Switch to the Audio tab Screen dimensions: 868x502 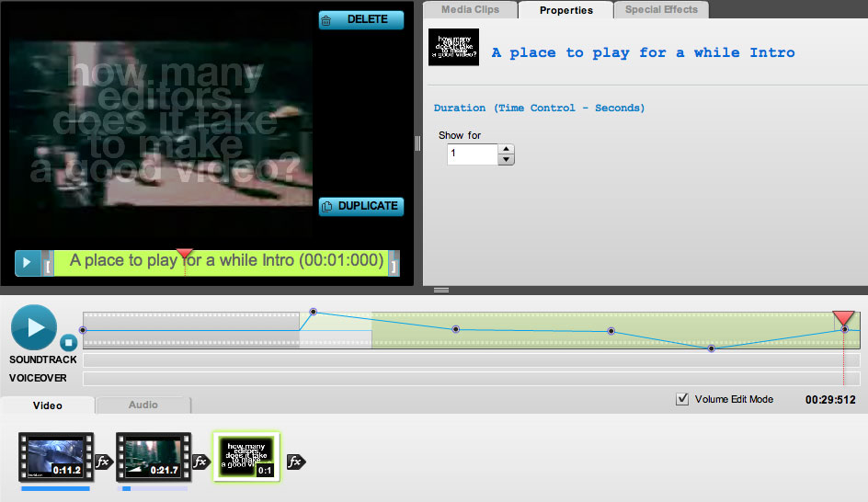[x=143, y=405]
